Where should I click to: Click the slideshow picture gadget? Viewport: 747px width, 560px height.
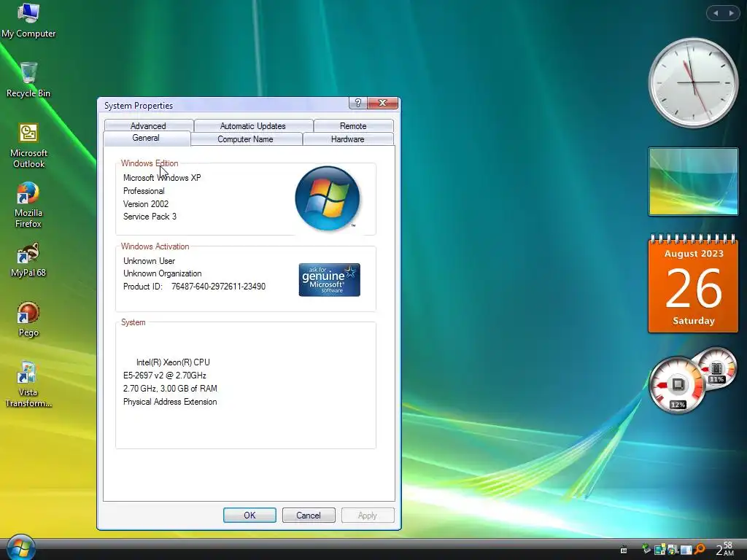693,182
